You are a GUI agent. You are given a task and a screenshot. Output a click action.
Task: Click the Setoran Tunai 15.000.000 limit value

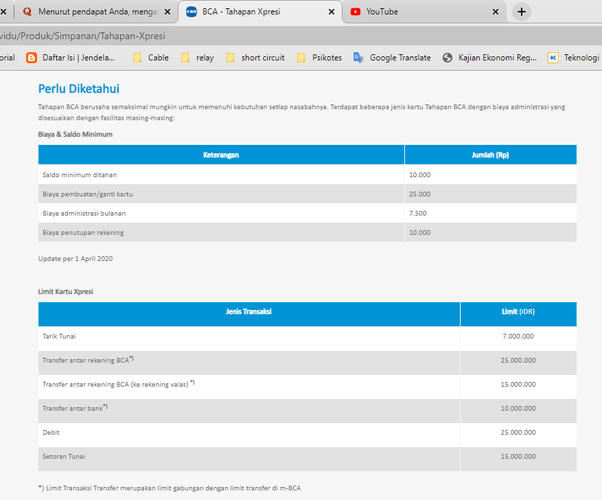[518, 457]
